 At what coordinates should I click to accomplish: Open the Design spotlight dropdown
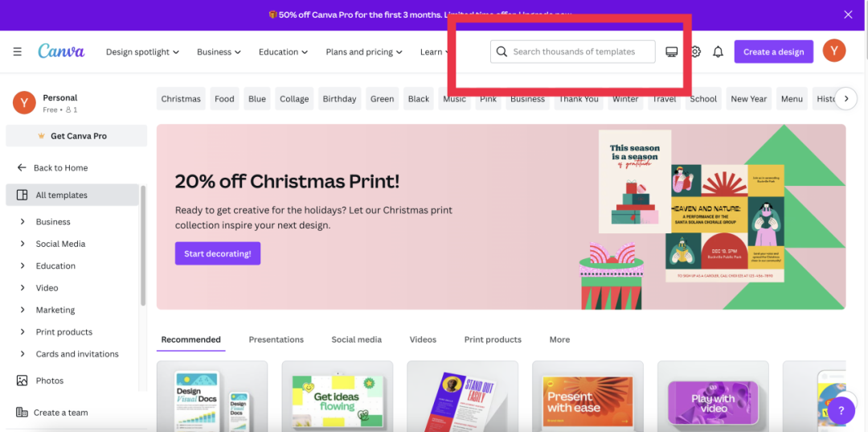143,52
